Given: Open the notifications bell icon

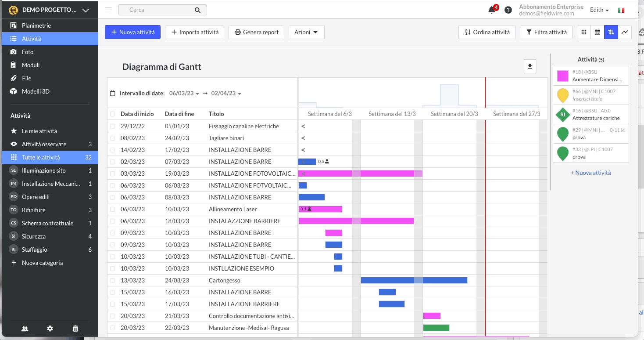Looking at the screenshot, I should pos(492,10).
